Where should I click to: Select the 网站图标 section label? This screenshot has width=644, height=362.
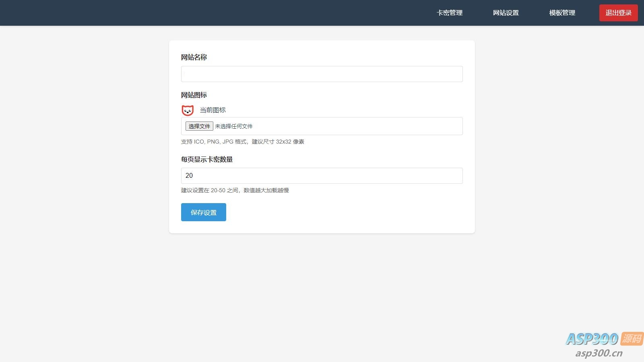tap(194, 95)
